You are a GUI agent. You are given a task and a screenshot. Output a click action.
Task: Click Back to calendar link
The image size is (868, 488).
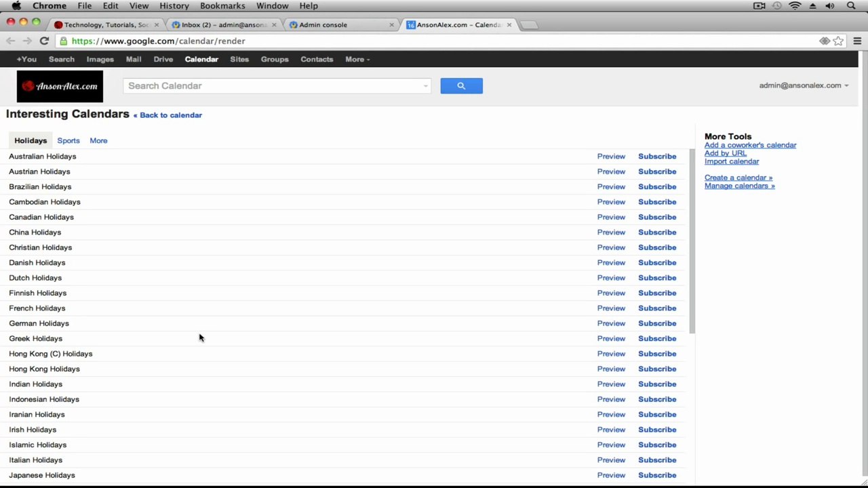[167, 115]
